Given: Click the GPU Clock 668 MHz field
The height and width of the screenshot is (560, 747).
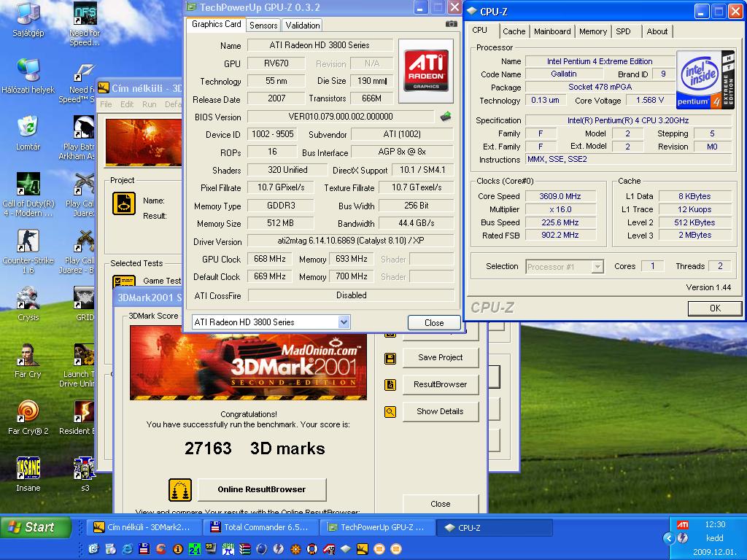Looking at the screenshot, I should coord(269,259).
